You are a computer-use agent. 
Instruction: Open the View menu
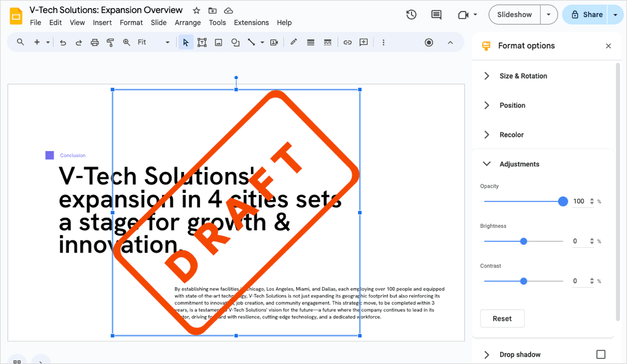(77, 23)
